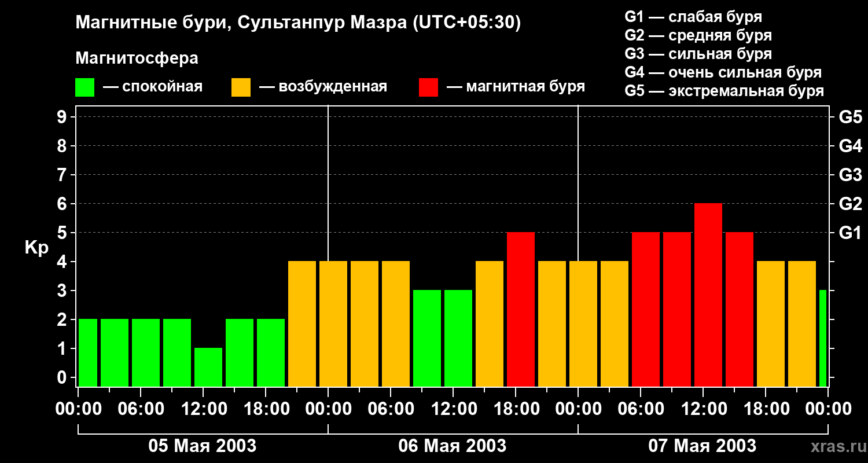
Task: Click the last full orange bar on 07 Мая
Action: (x=802, y=324)
